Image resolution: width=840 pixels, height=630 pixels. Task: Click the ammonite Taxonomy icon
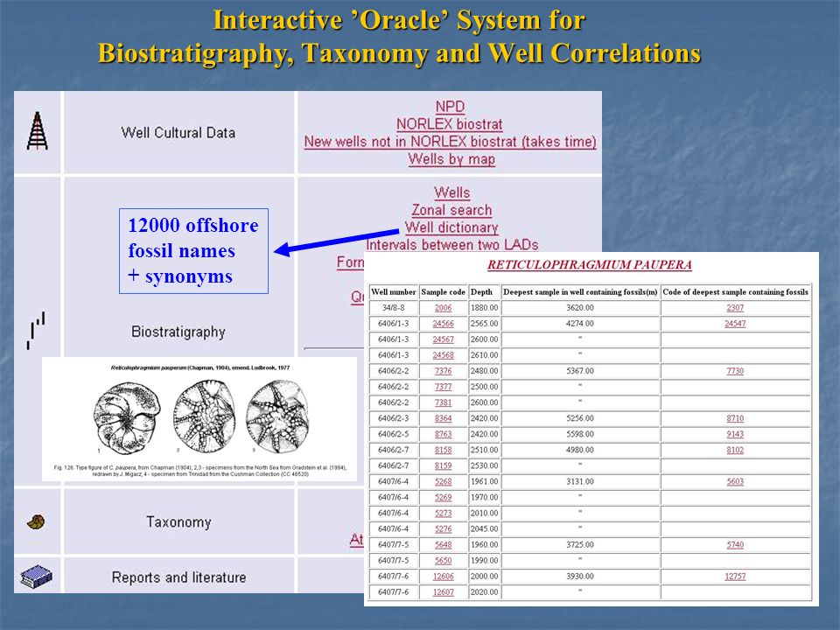coord(36,521)
